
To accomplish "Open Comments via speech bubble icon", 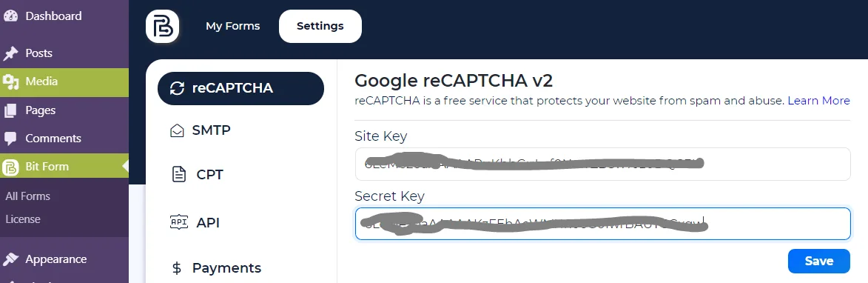I will click(x=10, y=139).
